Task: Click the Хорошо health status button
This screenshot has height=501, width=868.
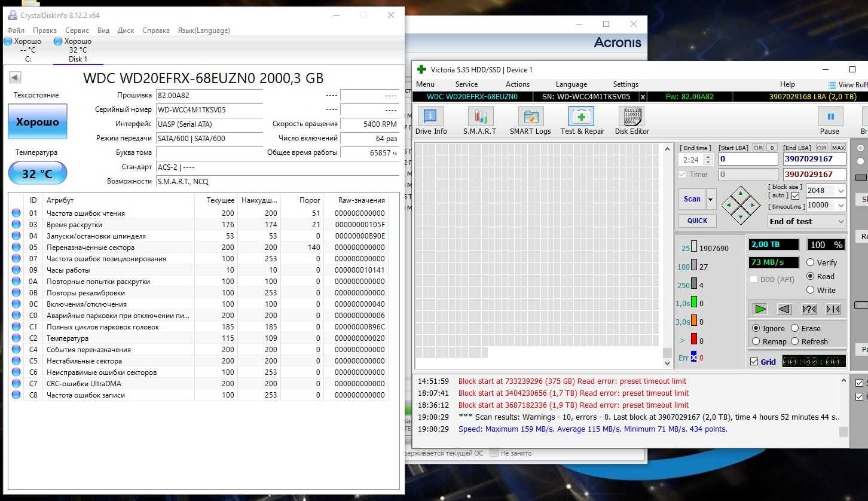Action: (x=38, y=121)
